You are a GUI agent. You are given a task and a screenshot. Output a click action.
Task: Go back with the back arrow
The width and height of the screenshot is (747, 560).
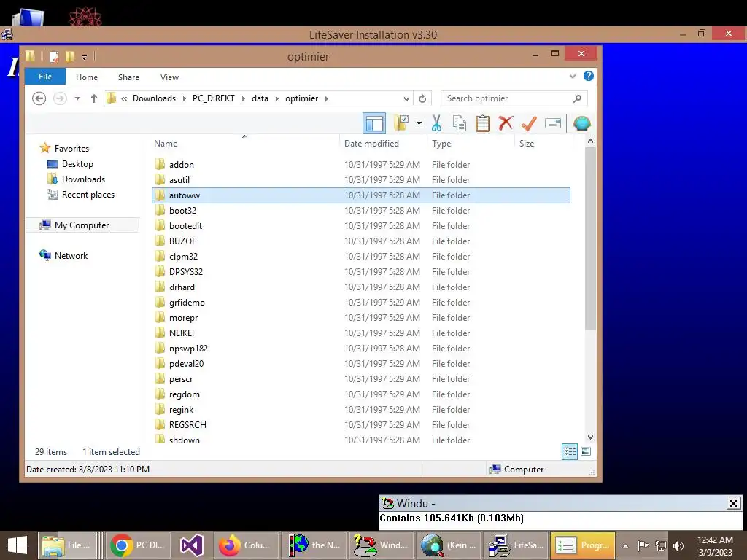39,98
